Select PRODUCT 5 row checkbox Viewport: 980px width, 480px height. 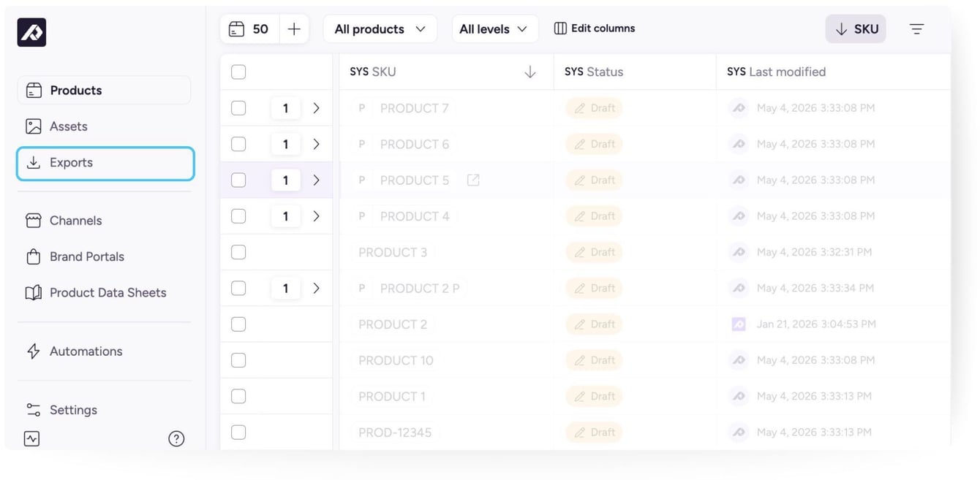pyautogui.click(x=238, y=180)
